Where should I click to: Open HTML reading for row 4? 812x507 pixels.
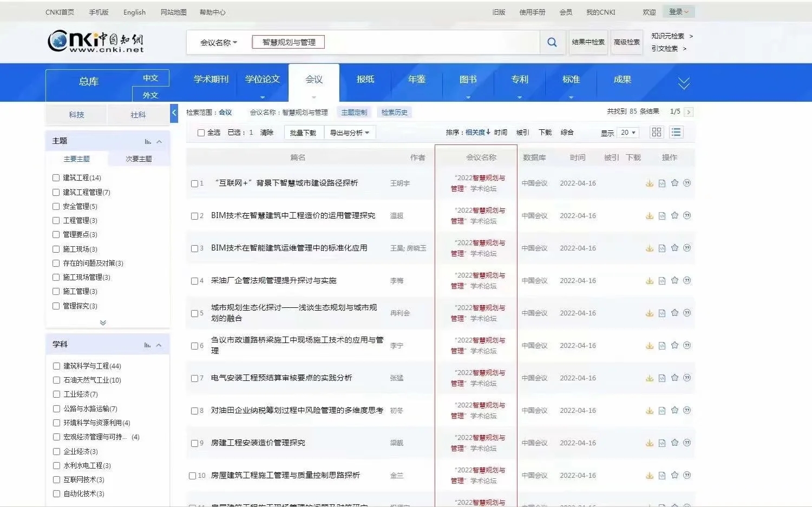[662, 281]
